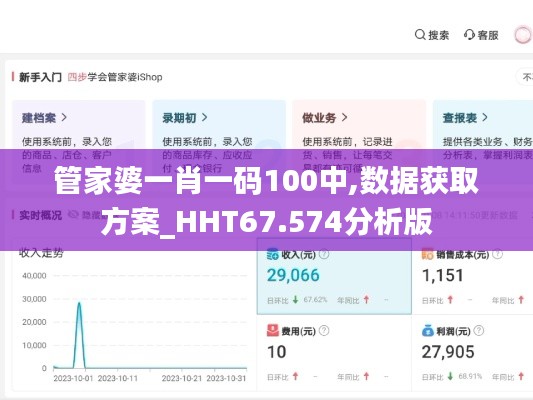Expand the chevron next to 查报表
533x400 pixels.
(485, 118)
